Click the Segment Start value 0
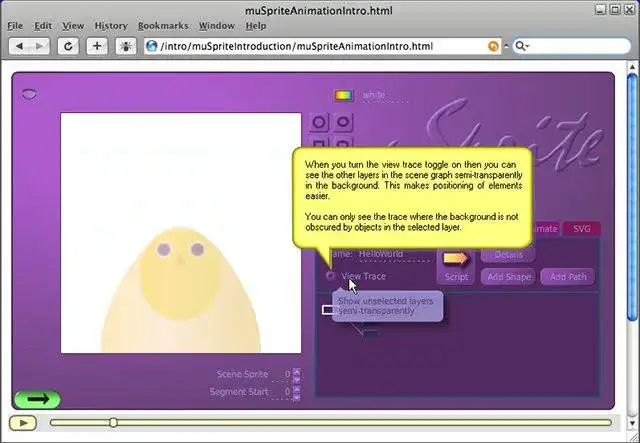This screenshot has width=640, height=443. coord(287,392)
